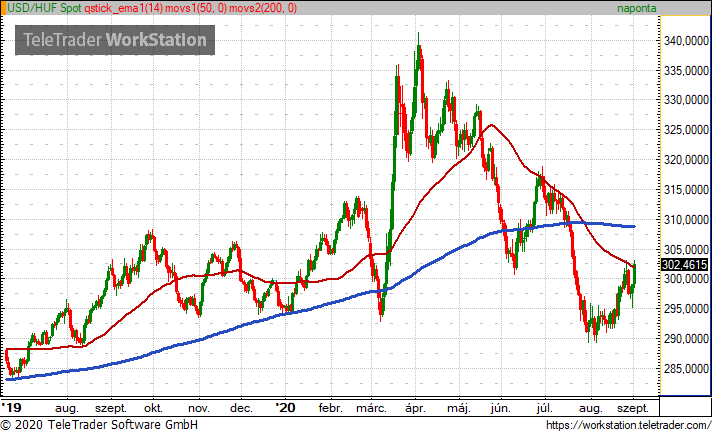Click the 290,0000 price axis label

click(686, 339)
